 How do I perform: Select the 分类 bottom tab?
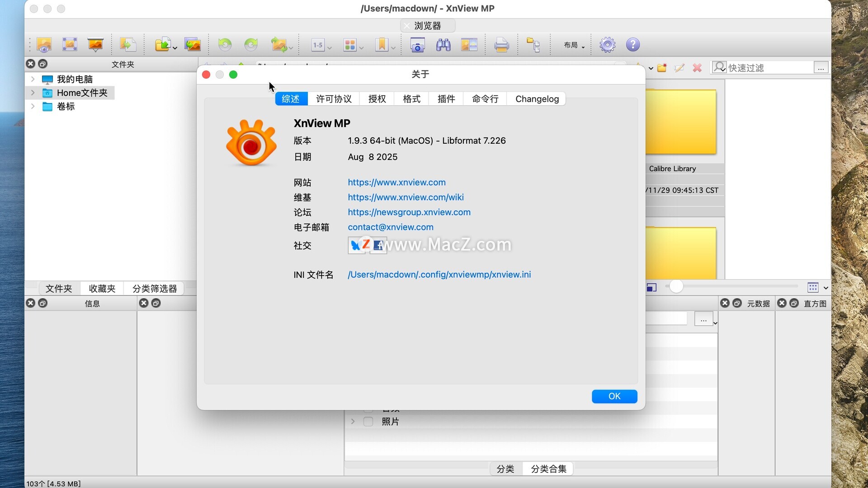[x=505, y=469]
